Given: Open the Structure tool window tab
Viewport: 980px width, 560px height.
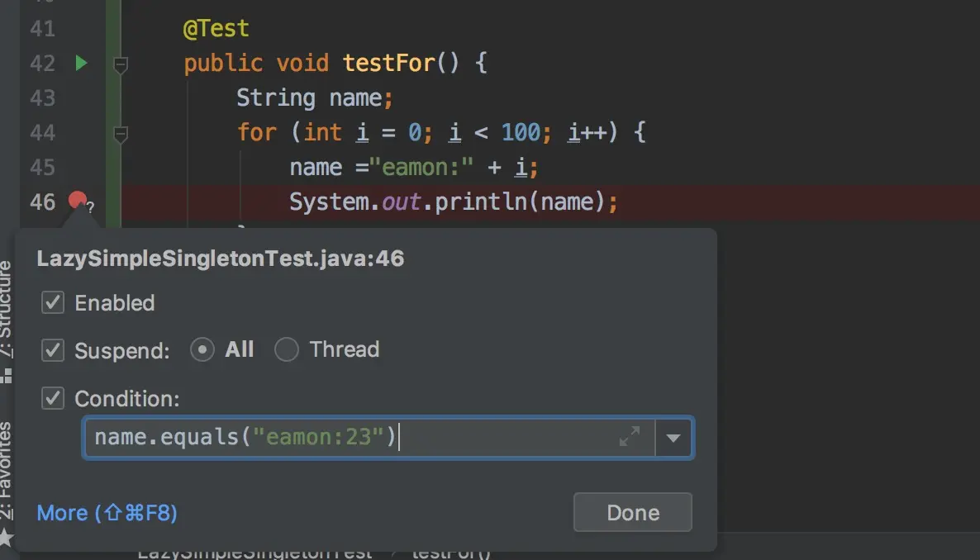Looking at the screenshot, I should [x=6, y=310].
